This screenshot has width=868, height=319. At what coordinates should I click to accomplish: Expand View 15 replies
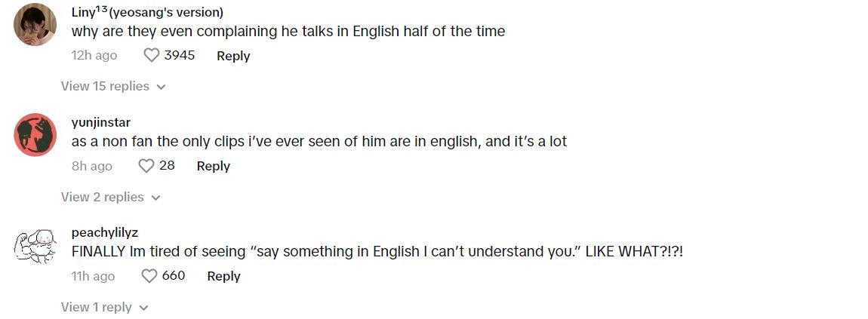click(x=112, y=86)
